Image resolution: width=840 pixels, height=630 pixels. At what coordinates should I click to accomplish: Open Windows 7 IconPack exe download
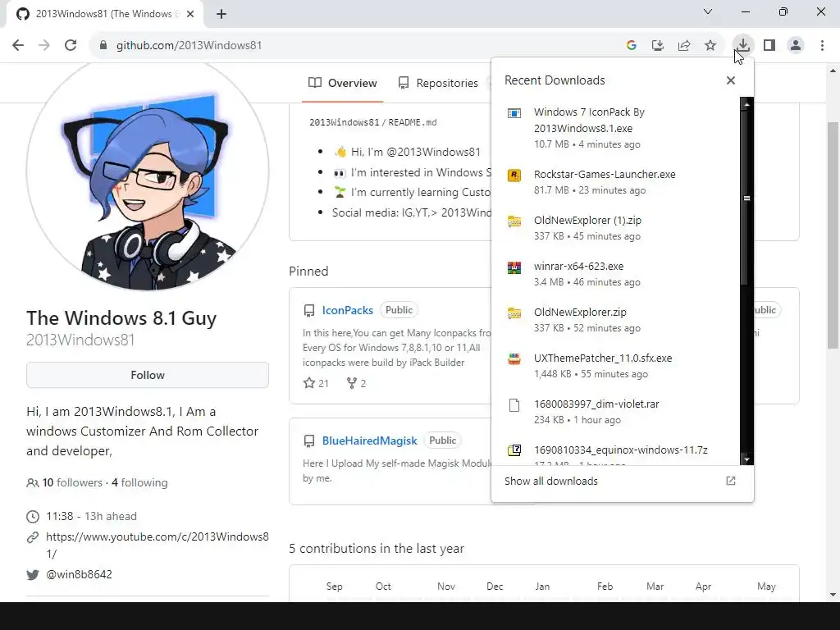click(616, 128)
